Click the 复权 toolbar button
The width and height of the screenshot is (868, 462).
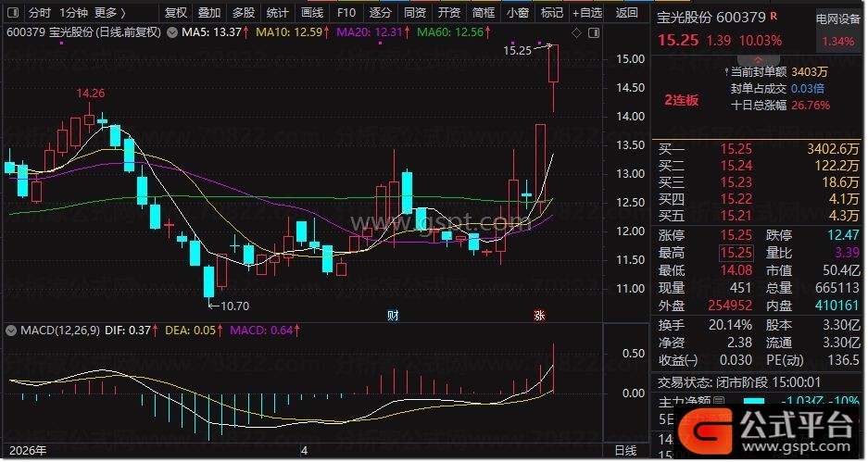175,13
